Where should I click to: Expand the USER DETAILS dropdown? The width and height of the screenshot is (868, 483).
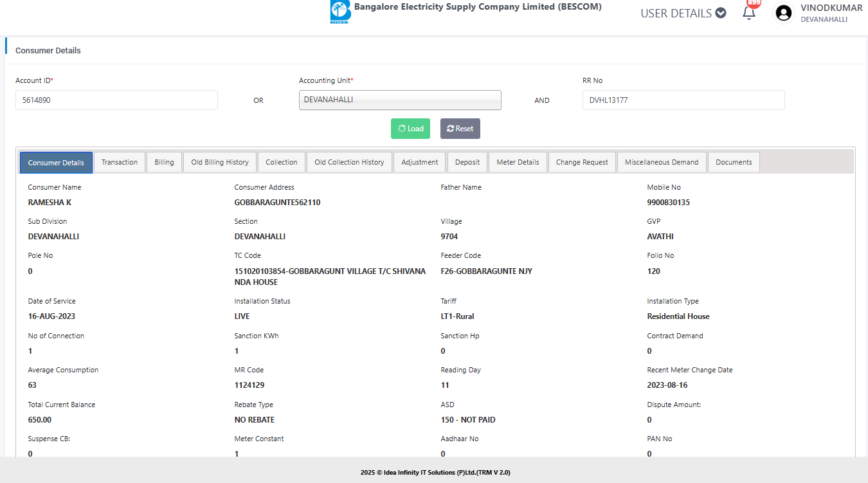683,13
